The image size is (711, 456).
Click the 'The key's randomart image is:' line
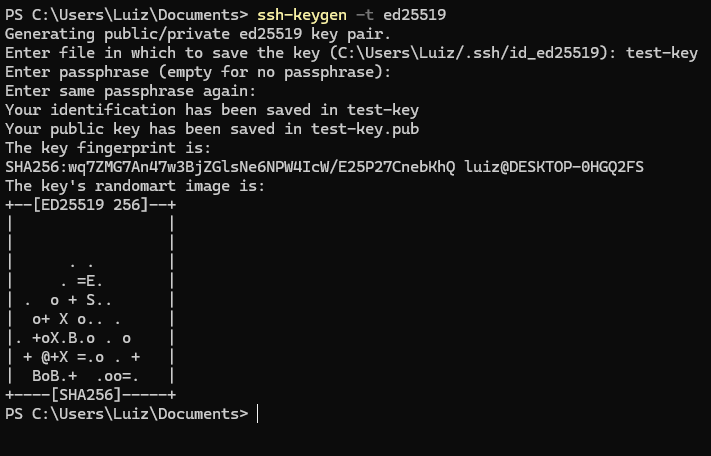click(x=135, y=186)
